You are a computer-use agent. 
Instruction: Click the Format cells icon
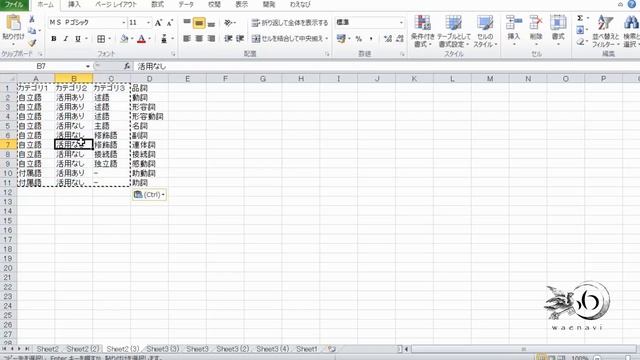point(558,22)
